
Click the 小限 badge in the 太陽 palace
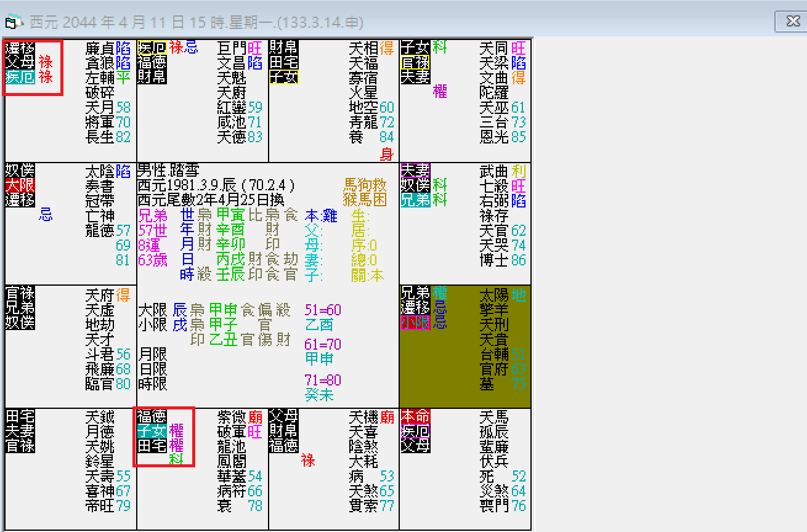coord(416,323)
